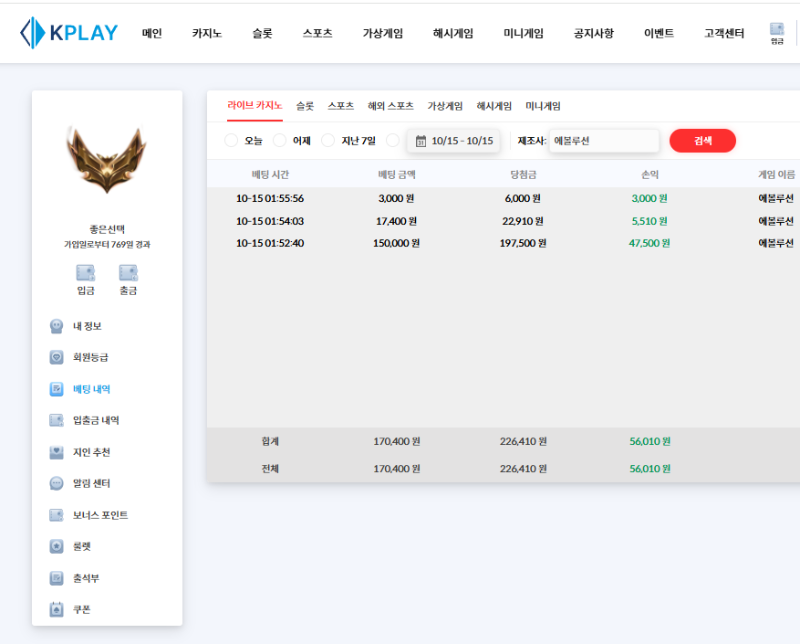Switch to the 슬롯 tab in betting history

click(x=305, y=106)
